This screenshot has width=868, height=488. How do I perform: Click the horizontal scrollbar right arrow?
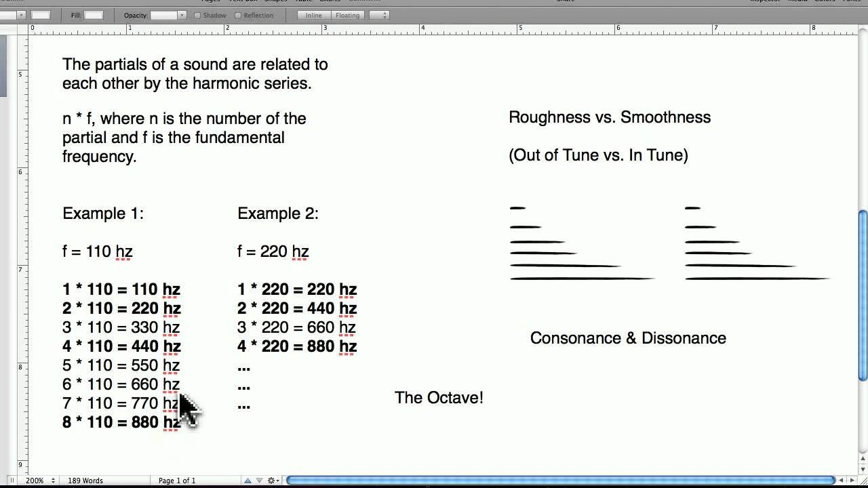point(852,481)
